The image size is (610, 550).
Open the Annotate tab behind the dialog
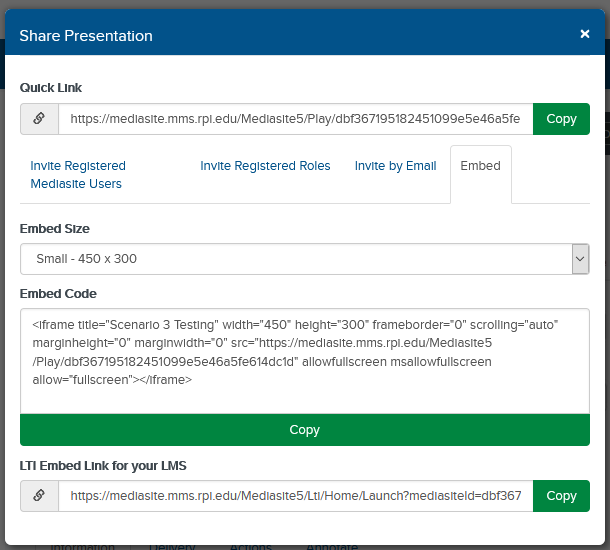click(332, 547)
